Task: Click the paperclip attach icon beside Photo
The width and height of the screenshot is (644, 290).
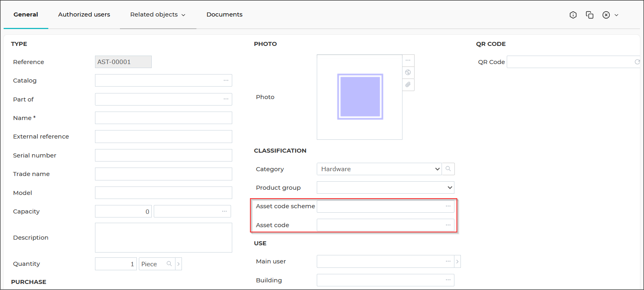Action: coord(408,85)
